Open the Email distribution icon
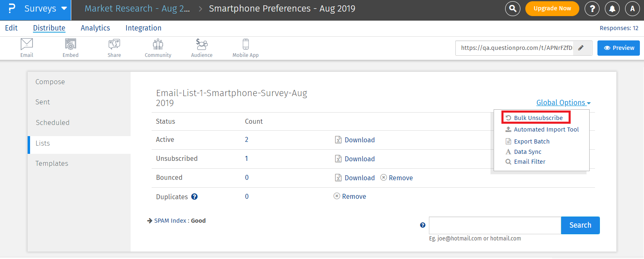 click(x=26, y=47)
